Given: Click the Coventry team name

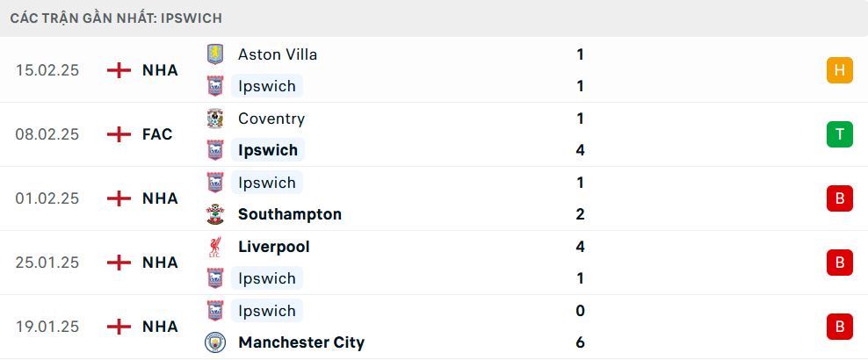Looking at the screenshot, I should 271,119.
